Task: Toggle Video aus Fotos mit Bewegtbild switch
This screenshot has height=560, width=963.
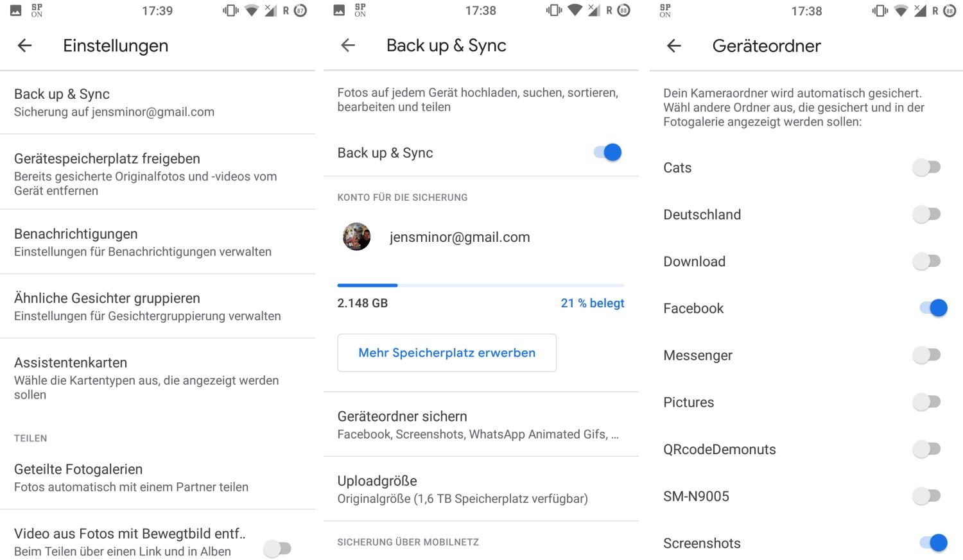Action: point(277,548)
